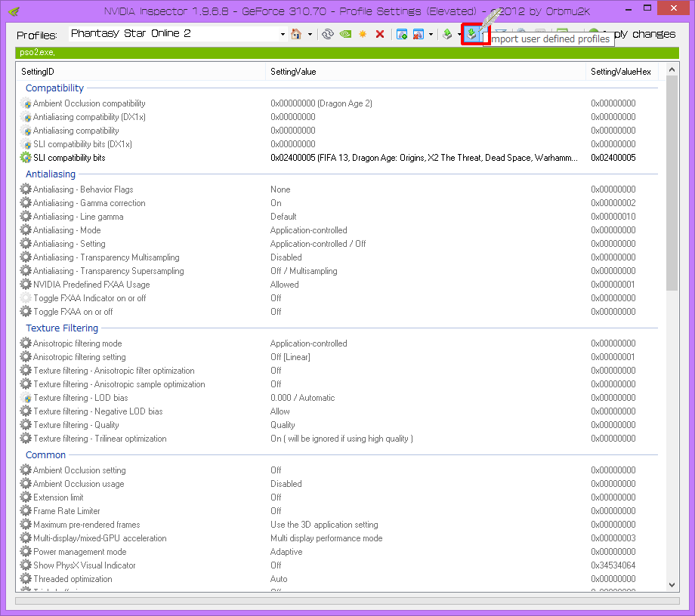Click gear icon for Frame Rate Limiter
Screen dimensions: 695x616
[26, 510]
